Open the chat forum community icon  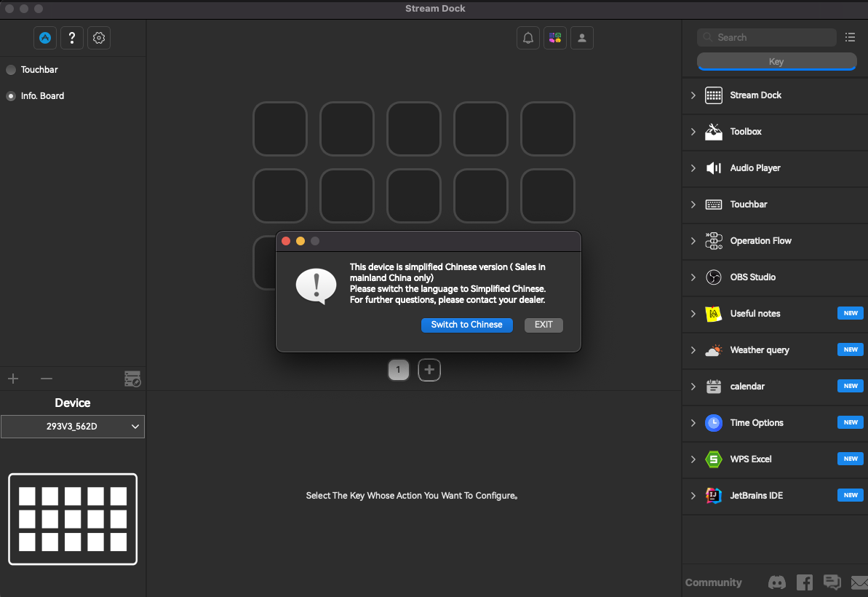coord(832,582)
